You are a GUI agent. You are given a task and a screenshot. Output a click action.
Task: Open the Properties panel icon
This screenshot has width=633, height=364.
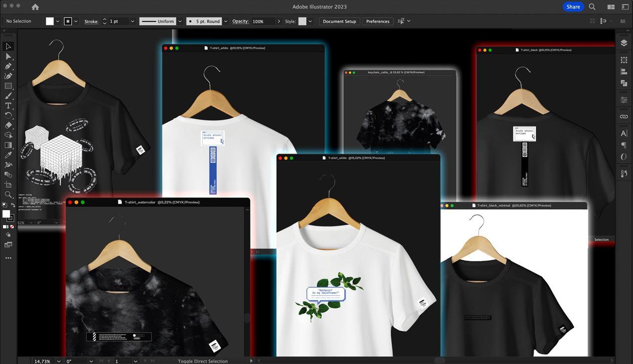point(624,100)
